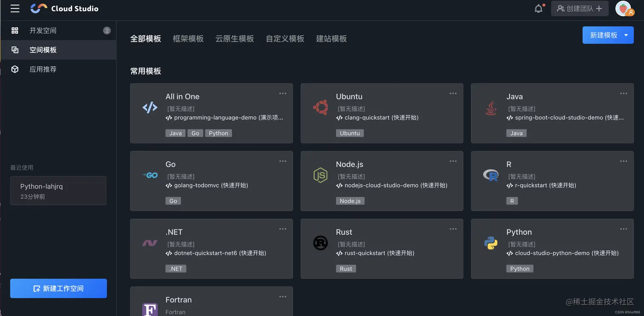Click the Cloud Studio logo
The height and width of the screenshot is (316, 644).
point(64,9)
